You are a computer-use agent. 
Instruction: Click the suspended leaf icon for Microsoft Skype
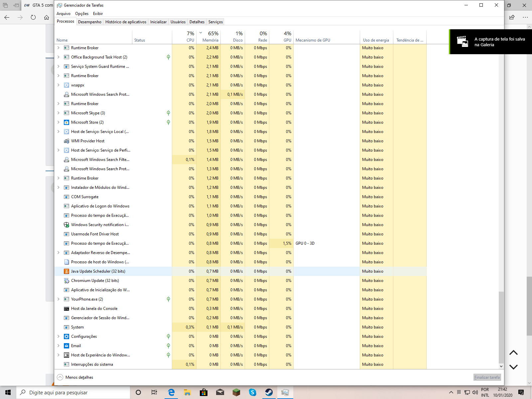pyautogui.click(x=168, y=113)
